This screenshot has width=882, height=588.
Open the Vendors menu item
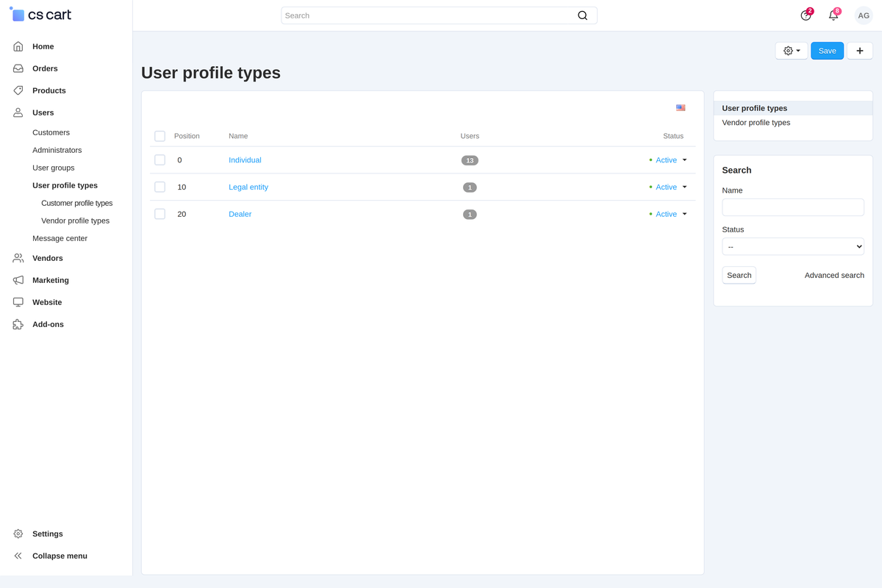(x=48, y=258)
